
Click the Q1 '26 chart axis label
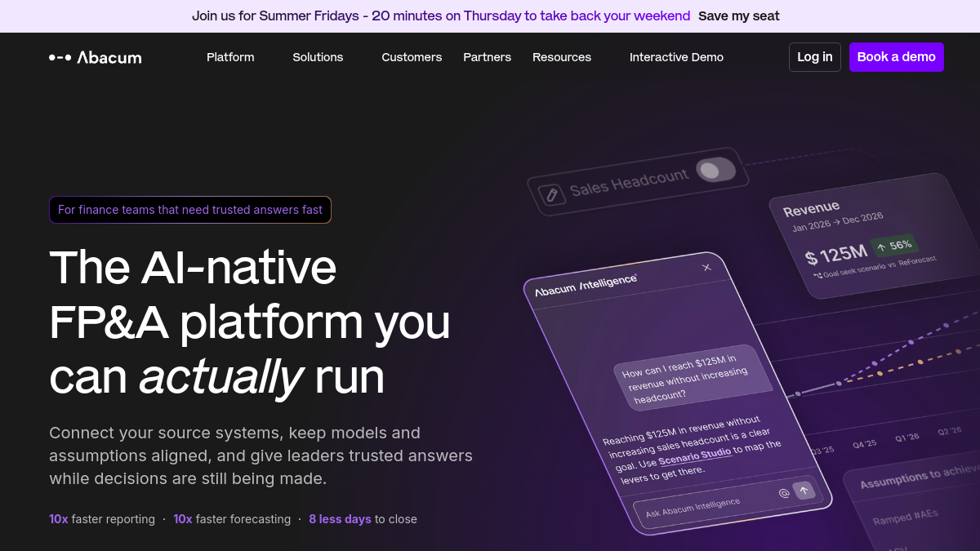point(906,438)
